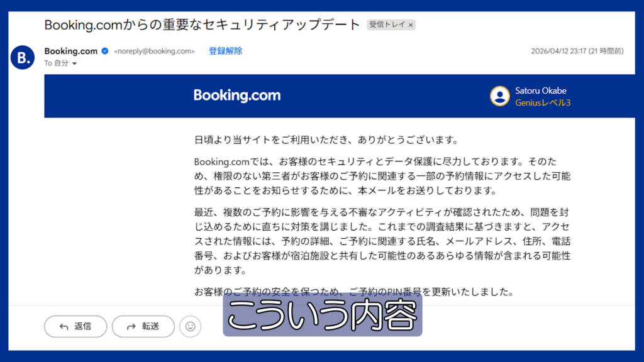Click the 返信 reply button
The height and width of the screenshot is (362, 644).
coord(75,326)
